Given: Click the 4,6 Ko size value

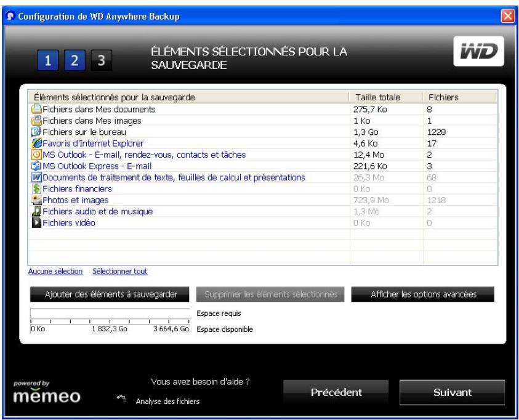Looking at the screenshot, I should [x=365, y=143].
